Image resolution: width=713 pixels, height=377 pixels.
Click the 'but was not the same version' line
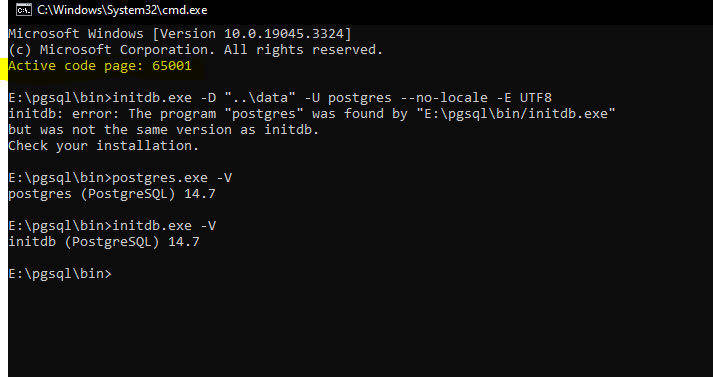point(164,130)
